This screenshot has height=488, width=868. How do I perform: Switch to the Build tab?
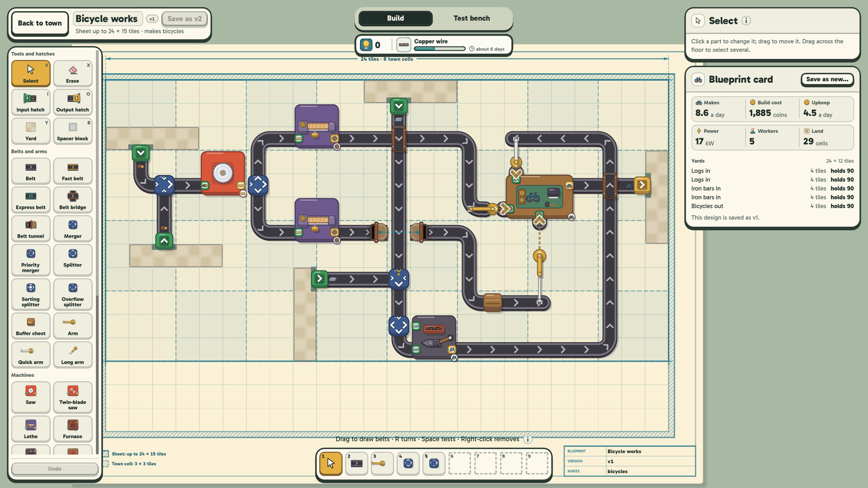tap(395, 18)
